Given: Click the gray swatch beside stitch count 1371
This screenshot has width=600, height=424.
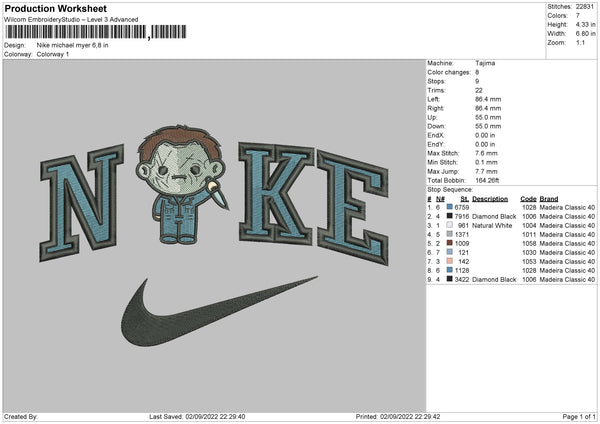Looking at the screenshot, I should 450,234.
